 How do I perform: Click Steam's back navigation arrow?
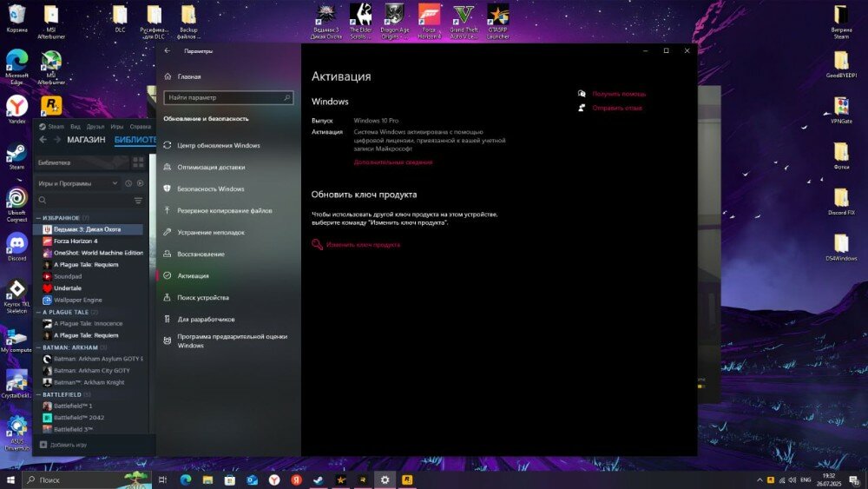(43, 140)
